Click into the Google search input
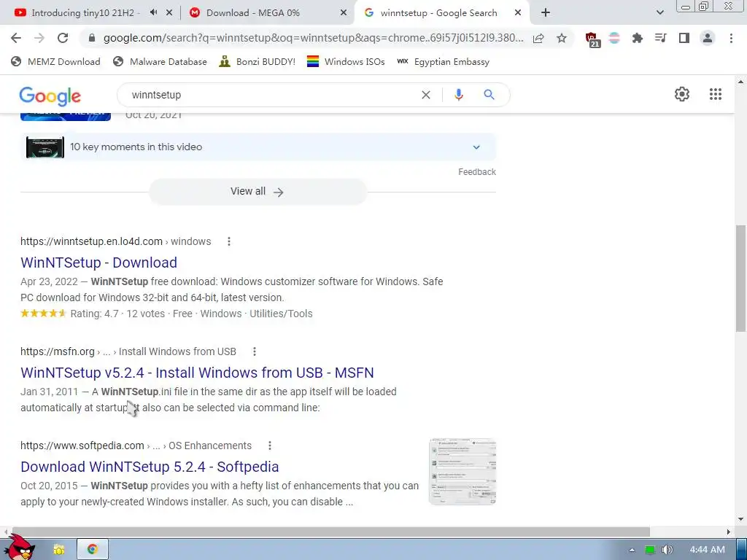 tap(271, 95)
